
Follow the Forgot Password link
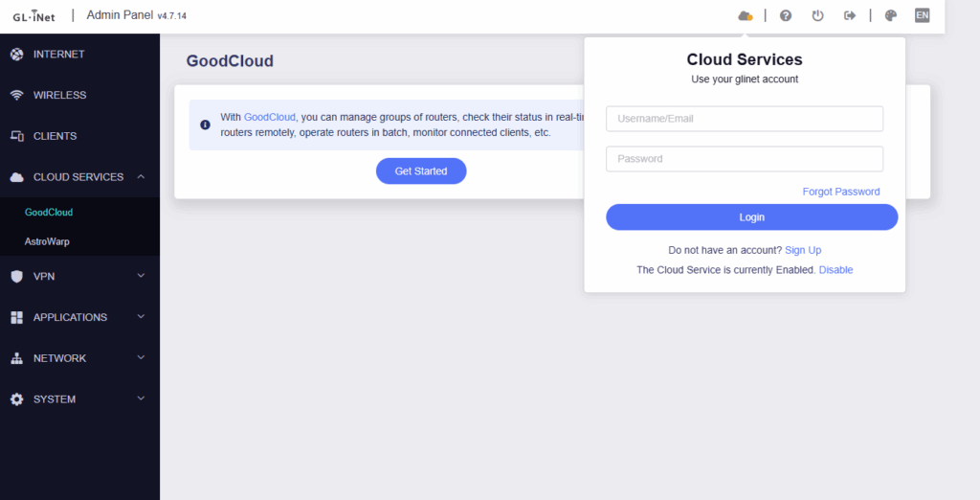(x=840, y=192)
